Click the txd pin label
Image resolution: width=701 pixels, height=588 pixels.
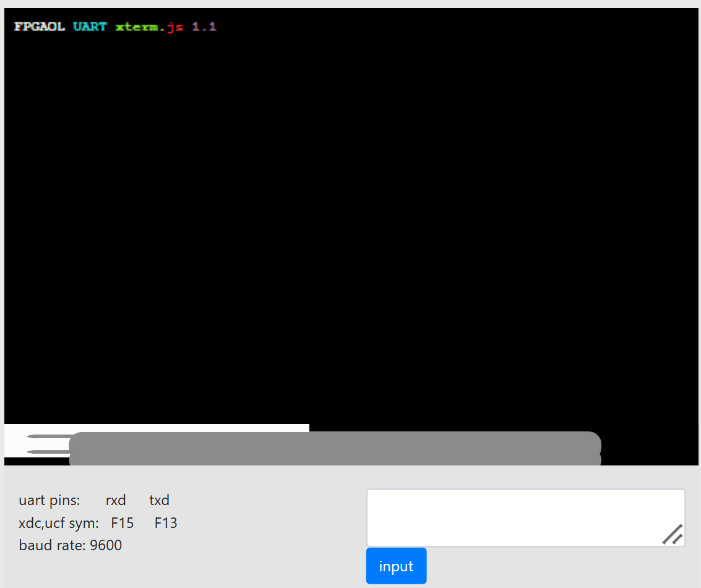click(x=159, y=500)
